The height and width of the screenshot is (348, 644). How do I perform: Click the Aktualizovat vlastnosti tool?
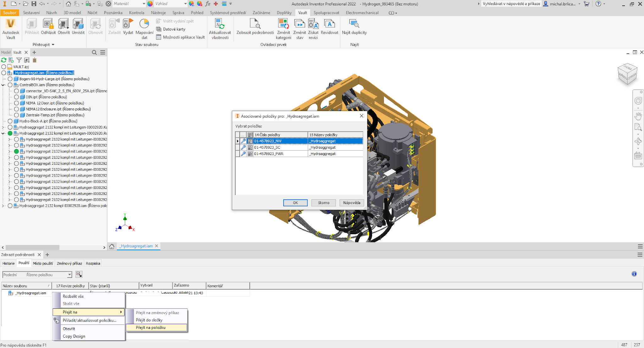click(x=220, y=28)
